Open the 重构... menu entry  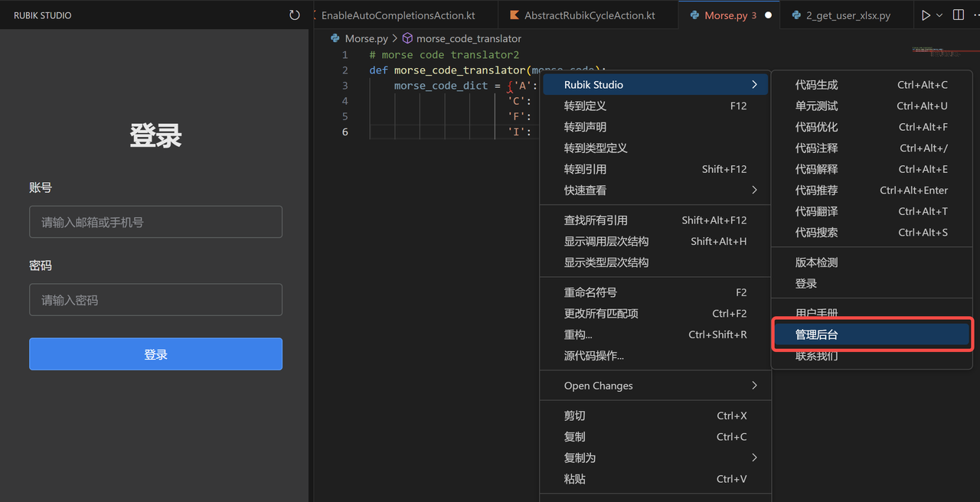656,334
